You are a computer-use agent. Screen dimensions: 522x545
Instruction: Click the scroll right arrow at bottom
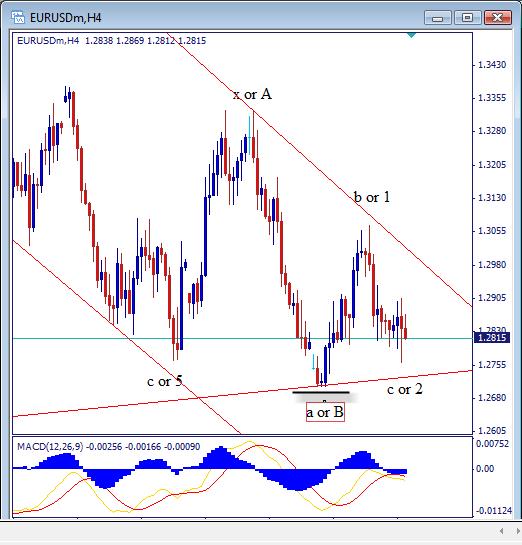pos(519,531)
